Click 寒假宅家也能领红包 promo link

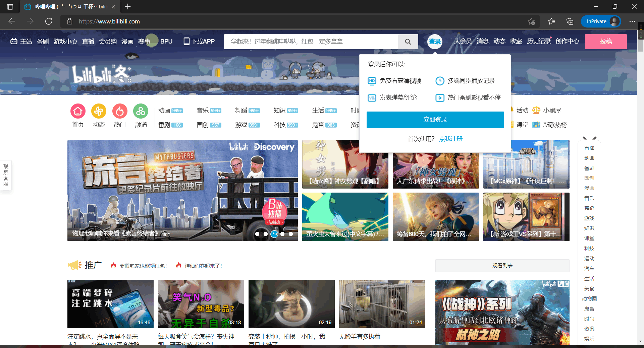(x=143, y=266)
